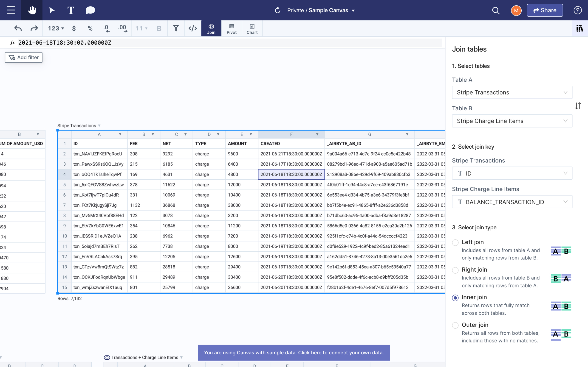This screenshot has width=588, height=367.
Task: Open BALANCE_TRANSACTION_ID join key dropdown
Action: click(512, 202)
